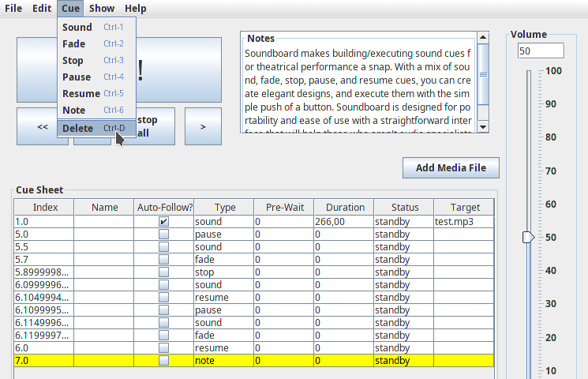Uncheck Auto-Follow for cue 1.0

(163, 221)
